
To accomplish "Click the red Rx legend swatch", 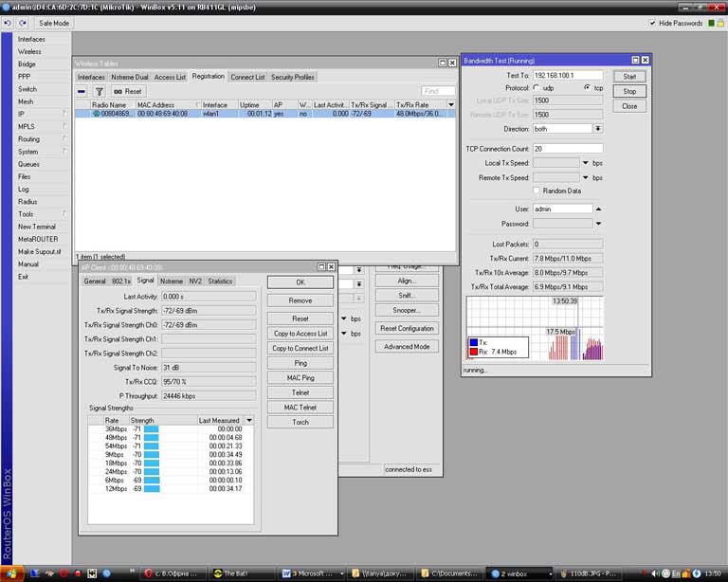I will point(474,352).
